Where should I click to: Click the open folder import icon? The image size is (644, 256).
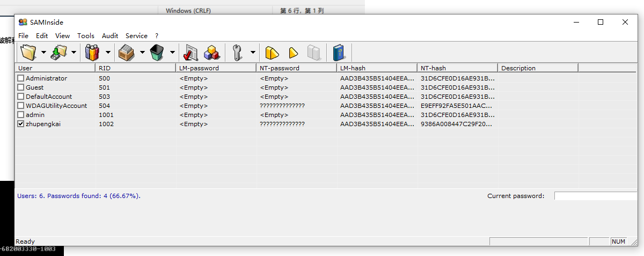[x=28, y=53]
